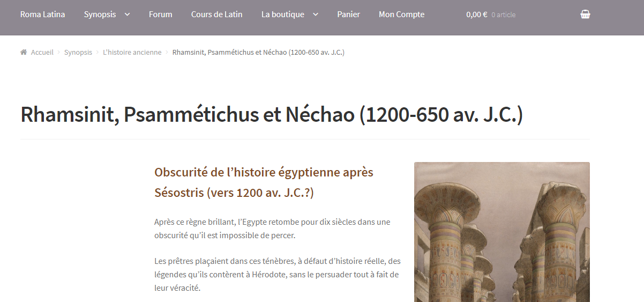The image size is (644, 302).
Task: Open L'histoire ancienne breadcrumb link
Action: pos(132,52)
